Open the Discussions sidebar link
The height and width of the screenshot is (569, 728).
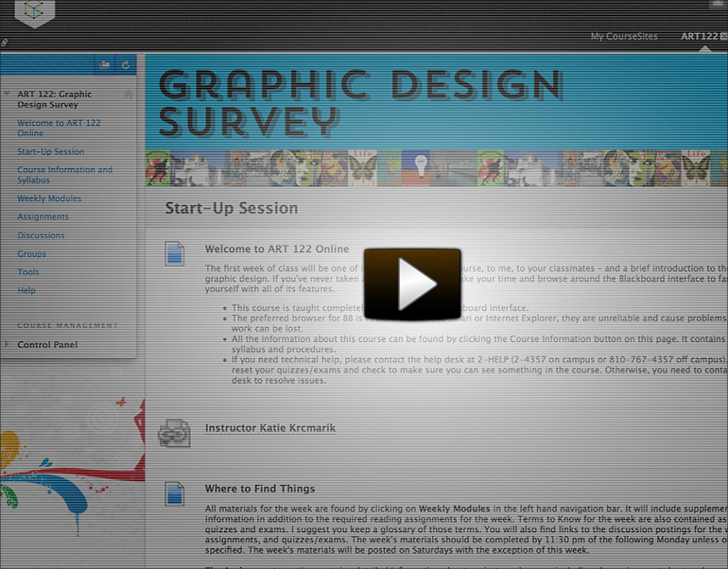[41, 235]
